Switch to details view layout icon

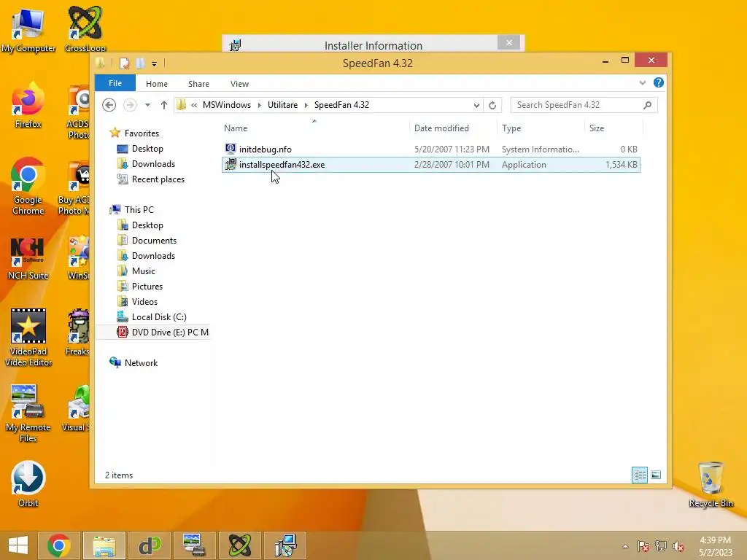coord(639,475)
